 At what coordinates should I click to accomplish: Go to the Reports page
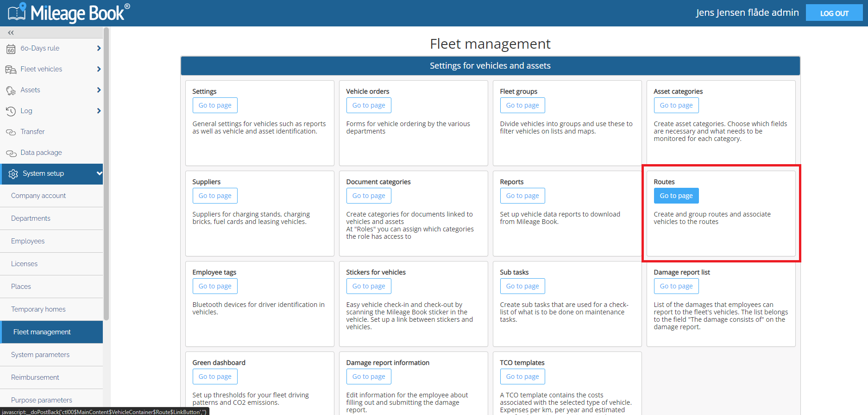(x=522, y=196)
